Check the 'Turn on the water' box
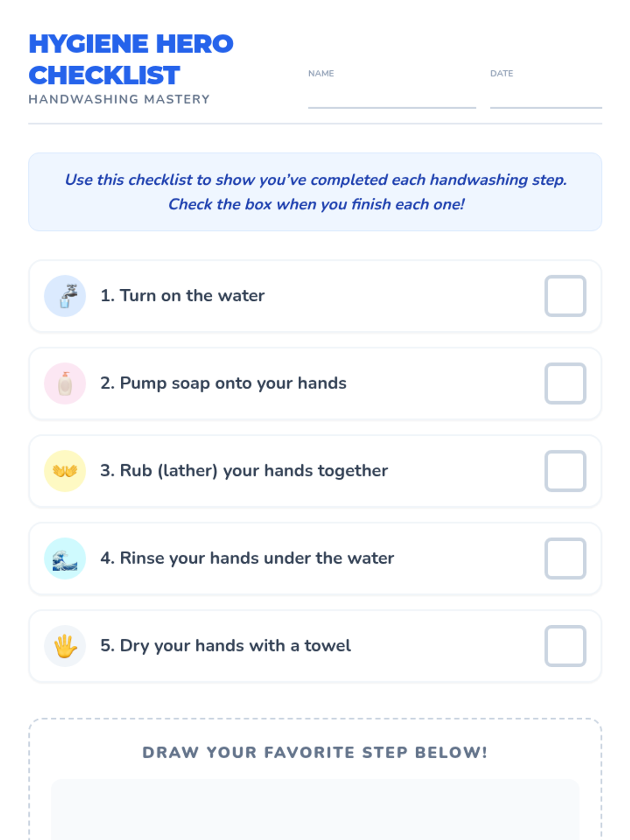The height and width of the screenshot is (840, 630). click(565, 296)
